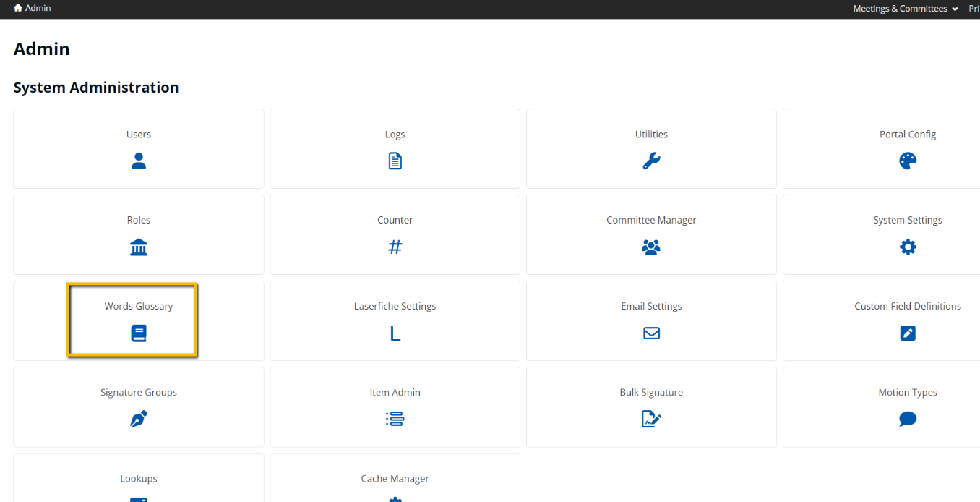980x502 pixels.
Task: Select the Users label
Action: [139, 135]
